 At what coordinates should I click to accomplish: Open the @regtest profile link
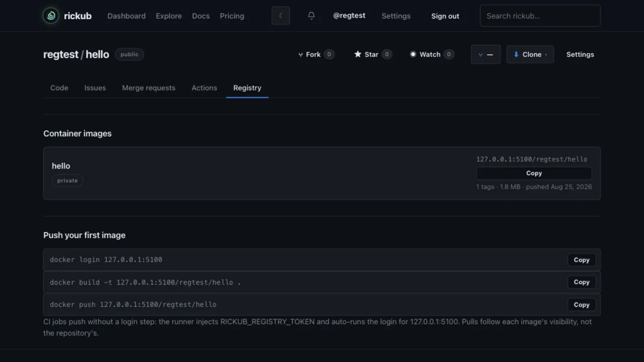349,16
